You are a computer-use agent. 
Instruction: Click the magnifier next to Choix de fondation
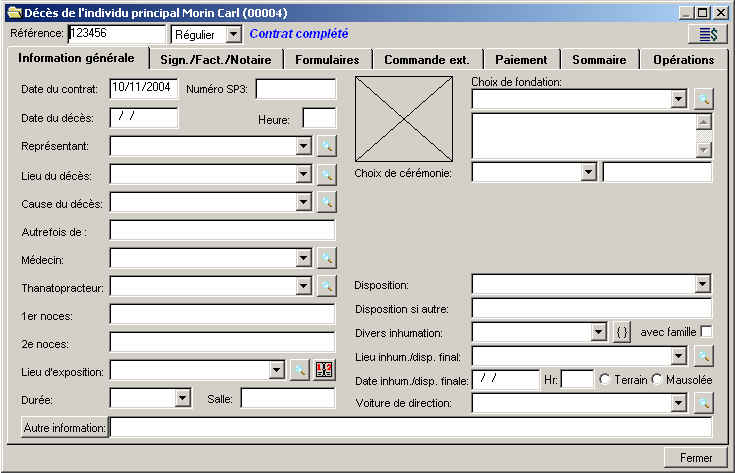pos(703,99)
